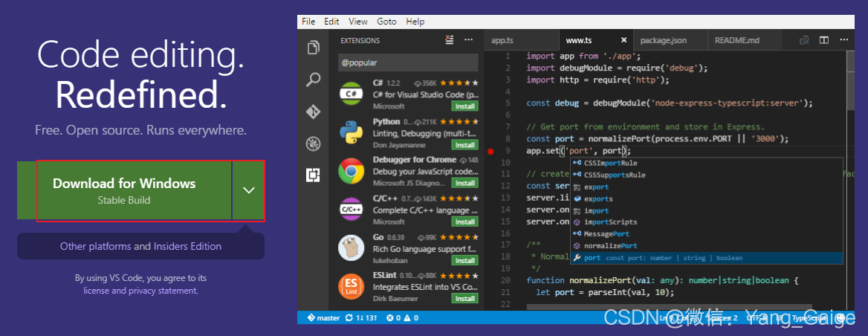Viewport: 868px width, 336px height.
Task: Click the @popular extensions search field
Action: pos(408,63)
